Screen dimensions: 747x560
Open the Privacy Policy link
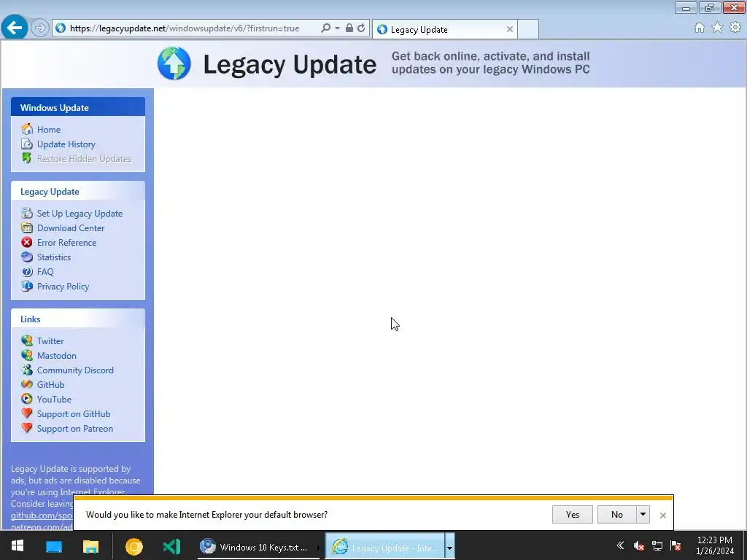(63, 287)
